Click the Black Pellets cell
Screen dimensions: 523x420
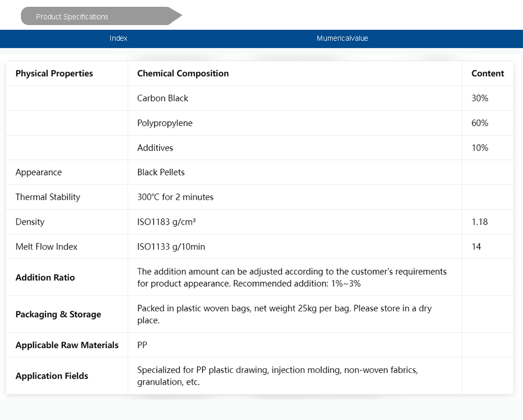(161, 172)
